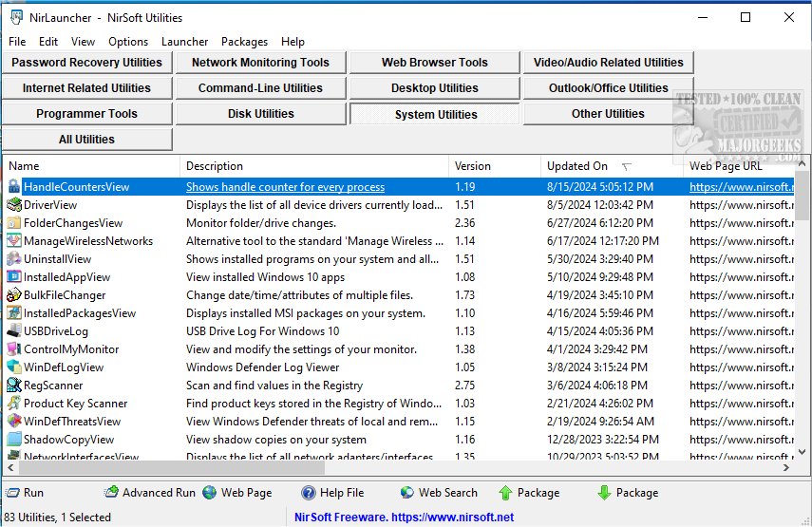This screenshot has width=812, height=527.
Task: Click the Run icon in bottom toolbar
Action: (12, 493)
